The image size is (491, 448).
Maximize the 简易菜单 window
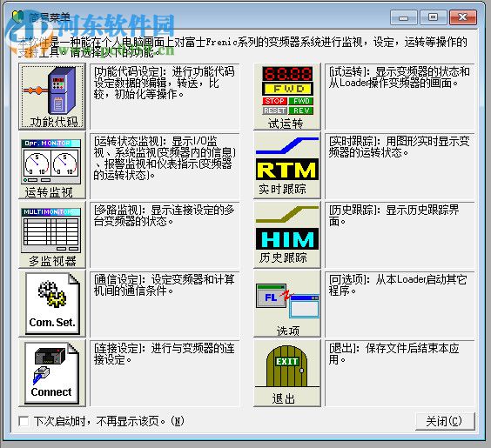pos(433,17)
